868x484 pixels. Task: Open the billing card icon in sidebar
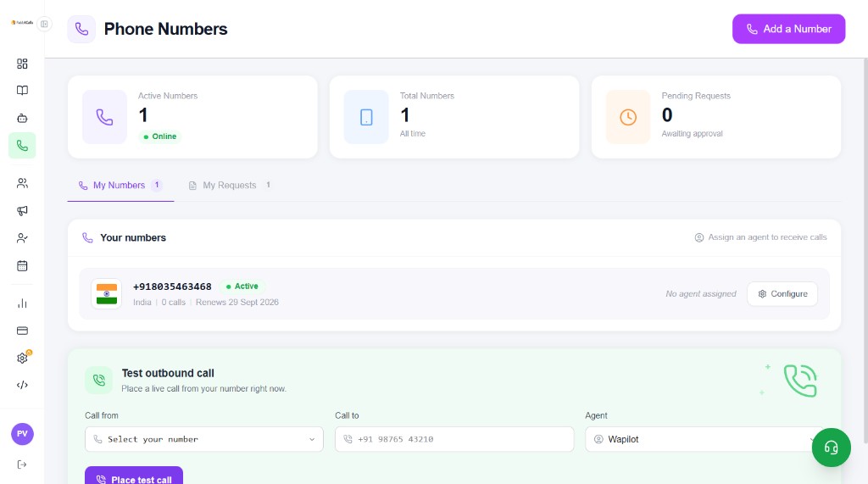pyautogui.click(x=22, y=331)
